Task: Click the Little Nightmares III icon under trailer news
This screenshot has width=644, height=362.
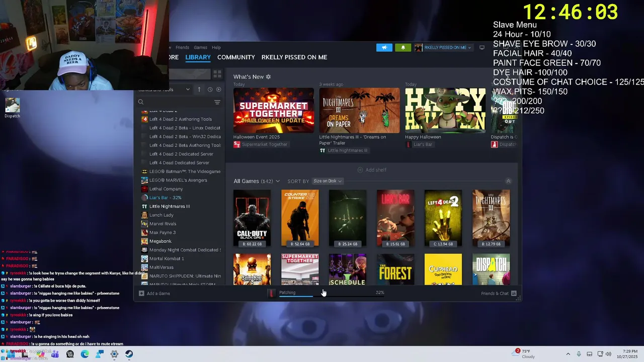Action: coord(323,150)
